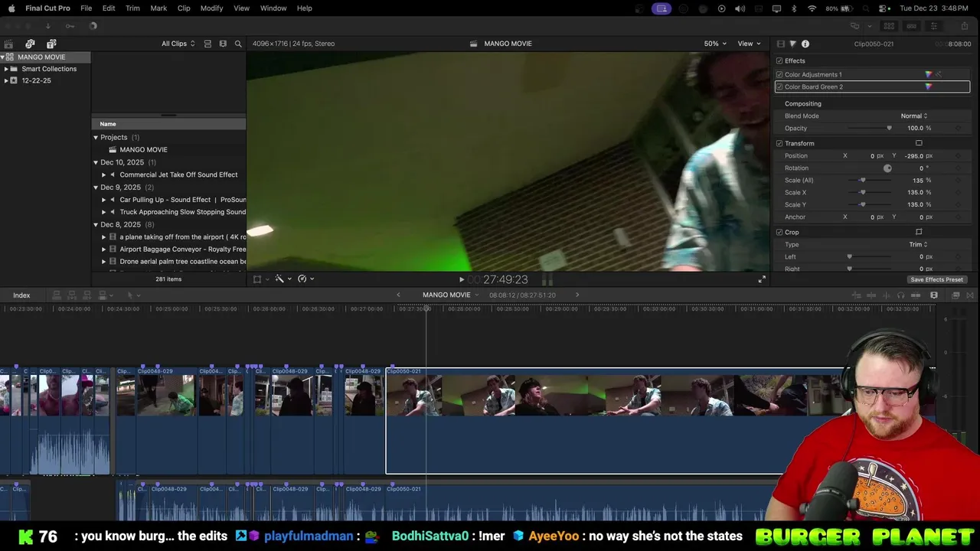The width and height of the screenshot is (980, 551).
Task: Open color wheel for Color Board Green 2
Action: click(x=929, y=86)
